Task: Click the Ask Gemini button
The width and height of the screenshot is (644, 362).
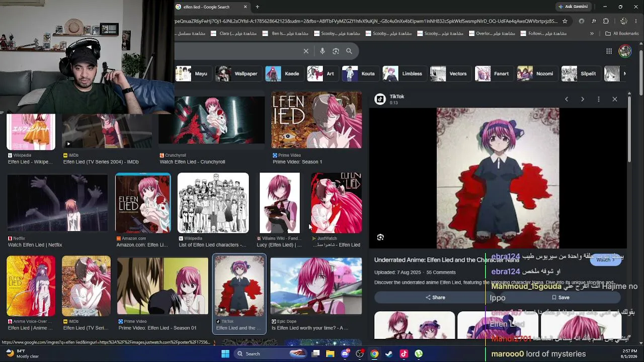Action: coord(573,7)
